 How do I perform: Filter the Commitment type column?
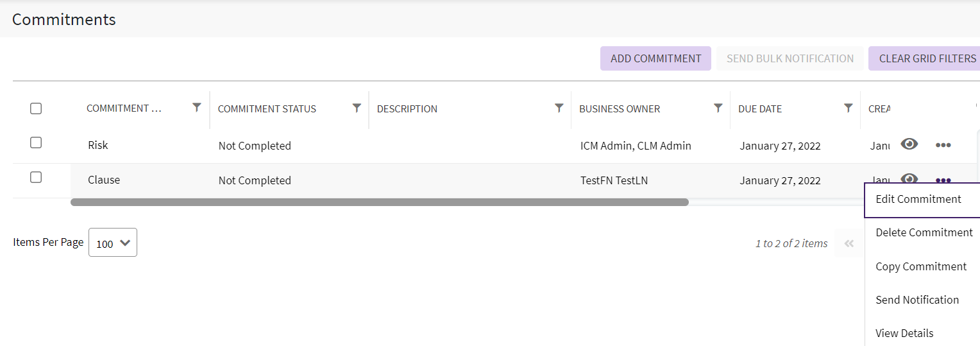tap(197, 108)
